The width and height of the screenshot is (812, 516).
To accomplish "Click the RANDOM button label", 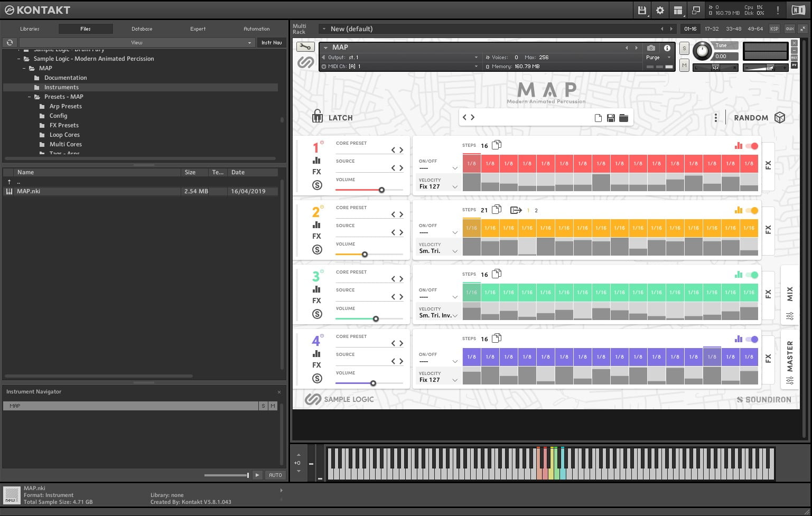I will pos(751,118).
